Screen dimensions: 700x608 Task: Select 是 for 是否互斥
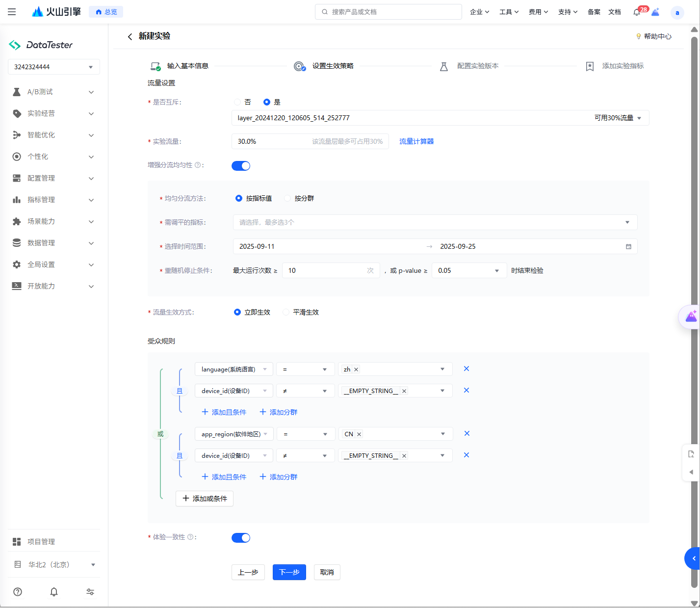pos(267,102)
